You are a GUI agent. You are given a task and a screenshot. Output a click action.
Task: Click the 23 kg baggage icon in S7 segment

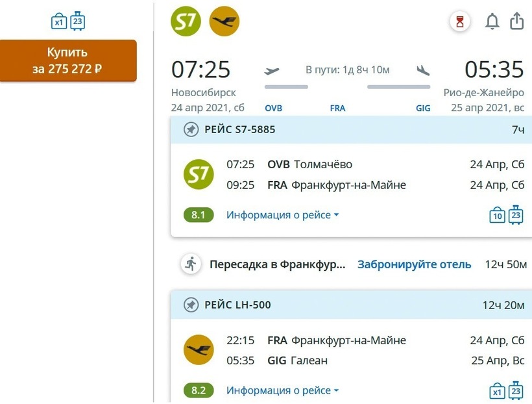coord(516,214)
